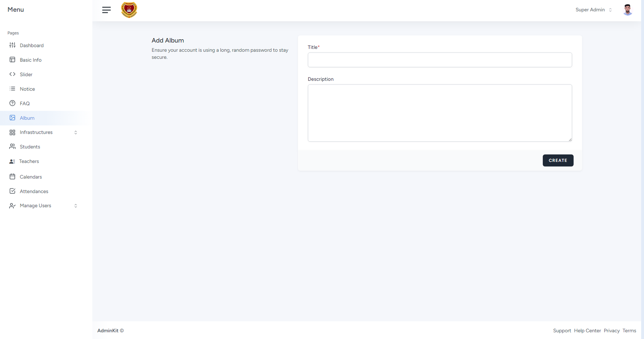Click the school crest logo
The height and width of the screenshot is (339, 644).
(129, 10)
